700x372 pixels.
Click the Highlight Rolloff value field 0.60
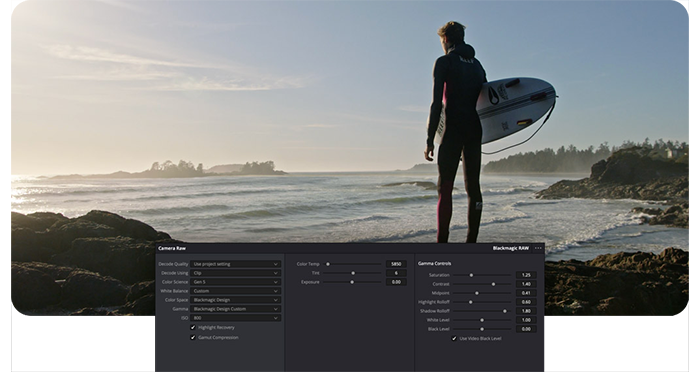[526, 302]
